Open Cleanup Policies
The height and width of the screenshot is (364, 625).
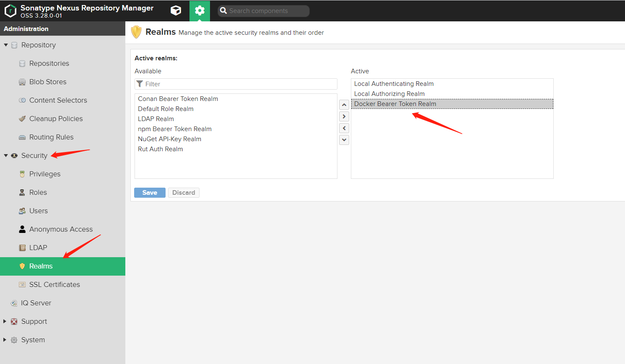pyautogui.click(x=62, y=119)
